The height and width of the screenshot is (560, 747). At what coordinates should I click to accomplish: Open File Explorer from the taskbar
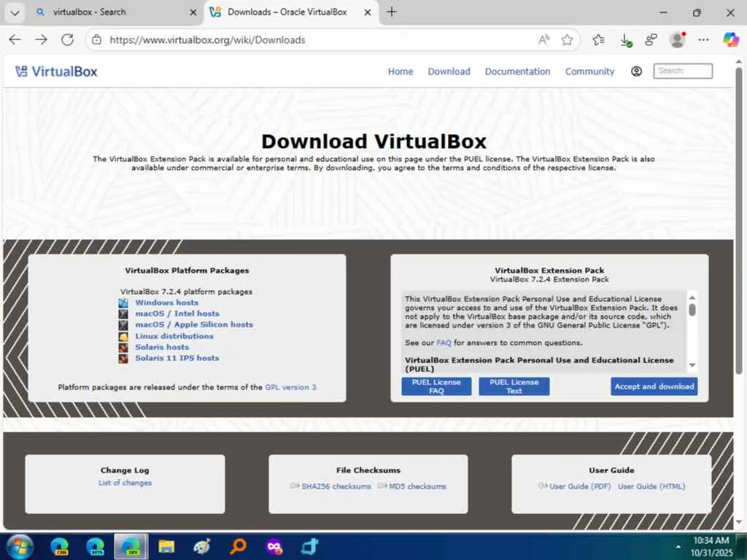(166, 547)
